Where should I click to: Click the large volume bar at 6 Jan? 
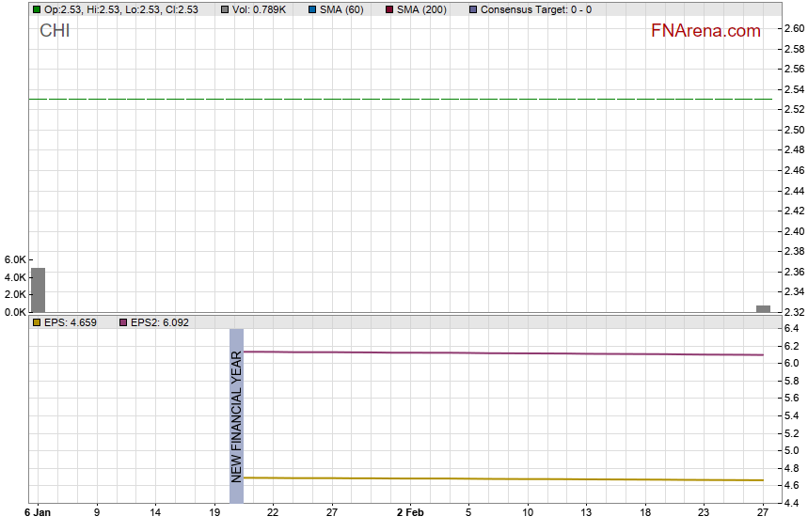(38, 290)
